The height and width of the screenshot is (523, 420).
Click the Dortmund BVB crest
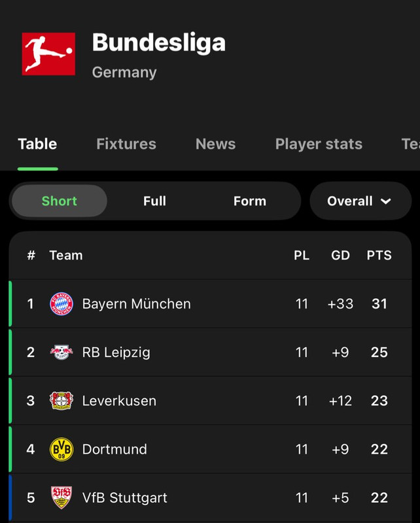61,449
